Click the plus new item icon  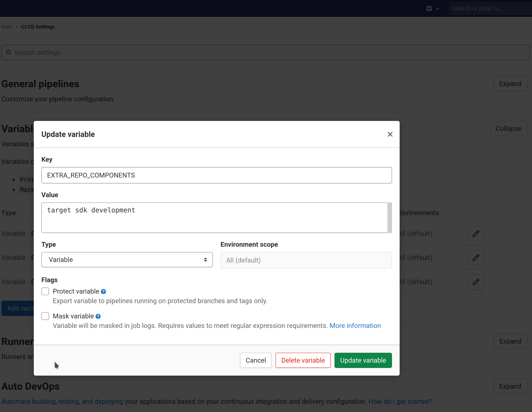[x=429, y=8]
